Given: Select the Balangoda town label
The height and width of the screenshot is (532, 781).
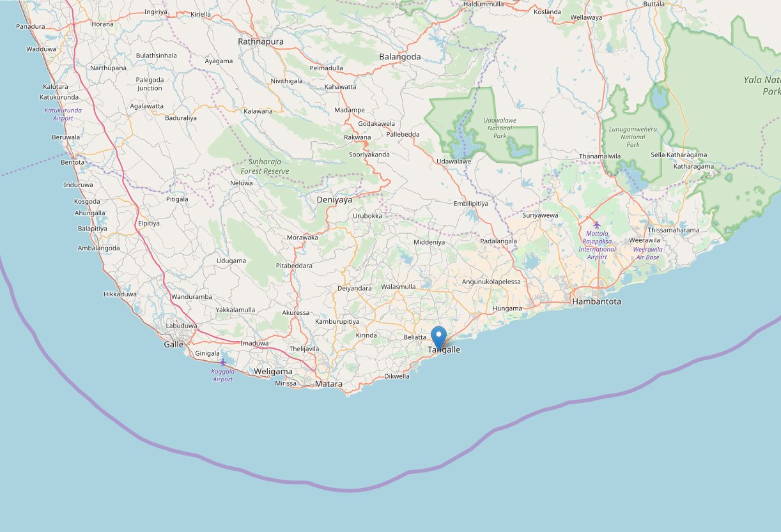Looking at the screenshot, I should tap(400, 56).
